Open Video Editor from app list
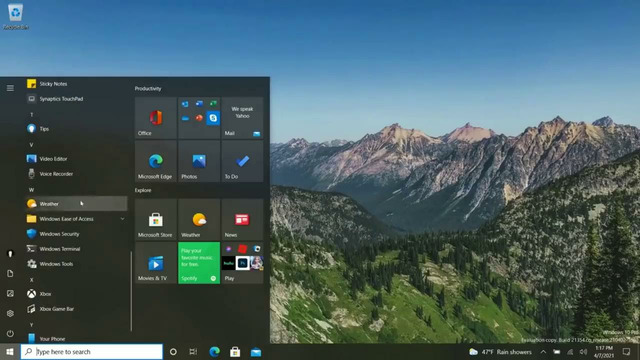Screen dimensions: 640x360 point(76,159)
